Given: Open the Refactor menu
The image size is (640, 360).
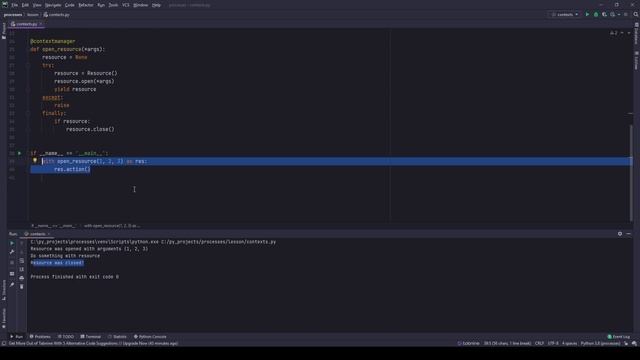Looking at the screenshot, I should pyautogui.click(x=86, y=5).
